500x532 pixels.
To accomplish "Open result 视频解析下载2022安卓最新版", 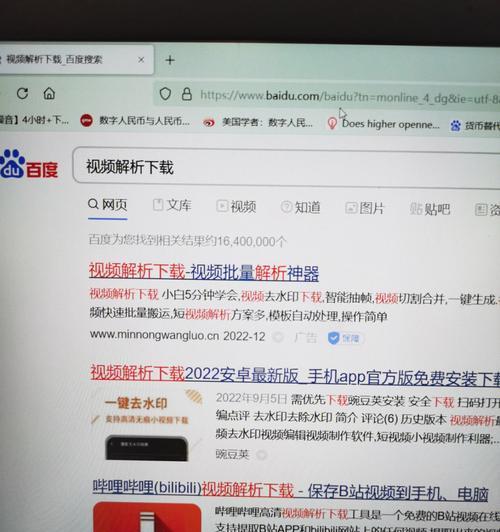I will tap(295, 375).
